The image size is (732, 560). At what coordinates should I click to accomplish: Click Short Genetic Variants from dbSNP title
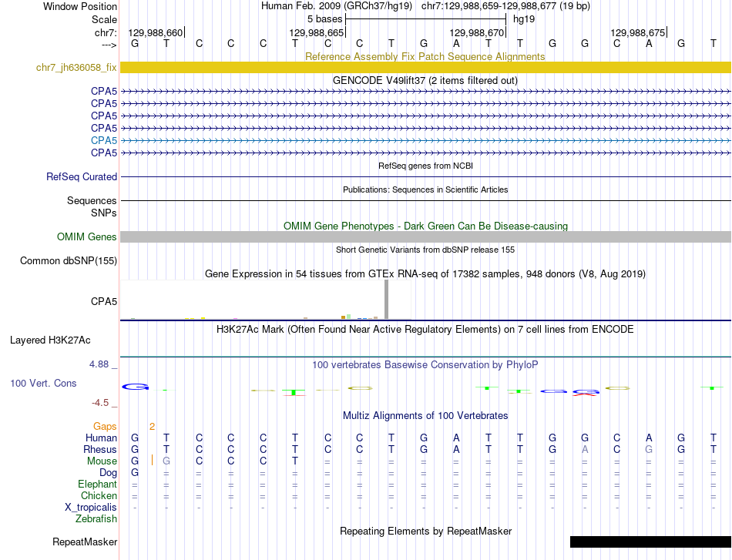425,250
